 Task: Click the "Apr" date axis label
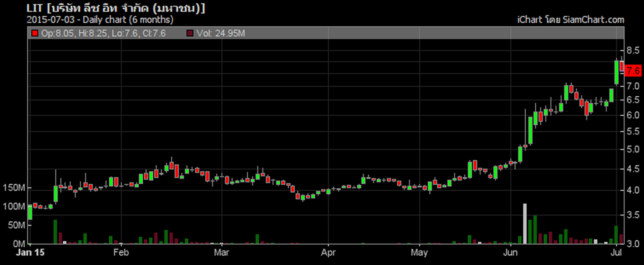[x=328, y=252]
